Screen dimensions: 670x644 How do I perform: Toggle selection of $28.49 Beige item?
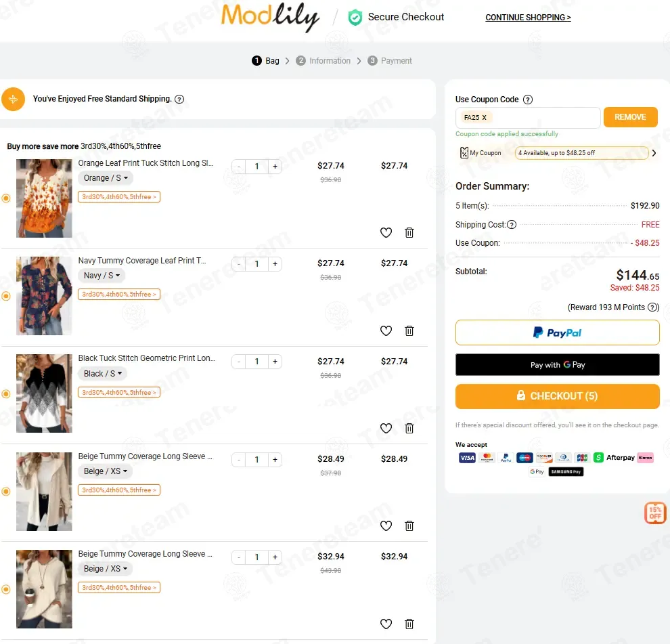pyautogui.click(x=6, y=492)
